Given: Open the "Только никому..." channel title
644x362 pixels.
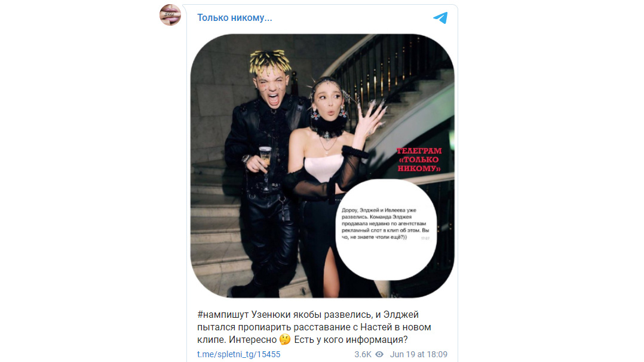Looking at the screenshot, I should [x=235, y=18].
